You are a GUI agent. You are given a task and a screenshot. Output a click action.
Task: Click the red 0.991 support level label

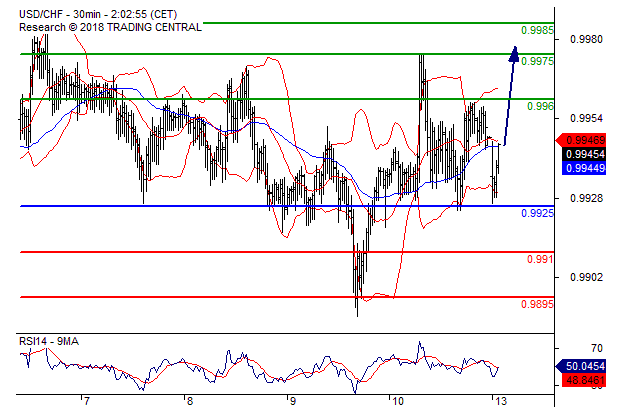[540, 259]
